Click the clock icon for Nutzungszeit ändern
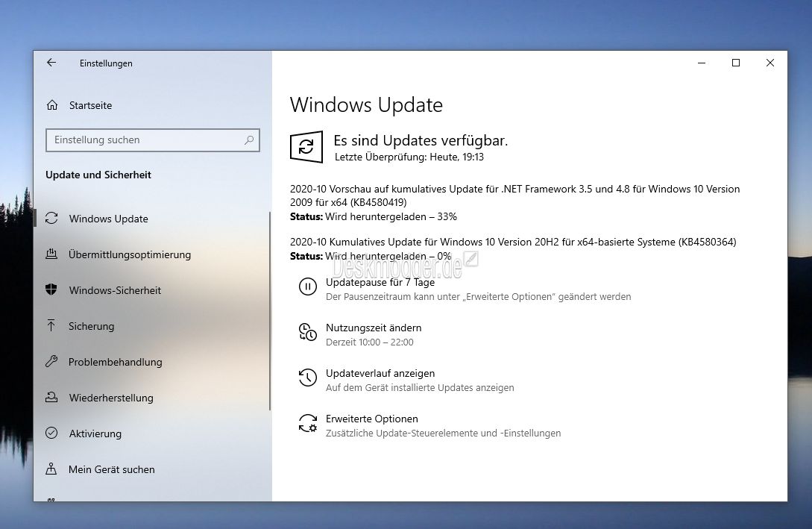 tap(308, 332)
